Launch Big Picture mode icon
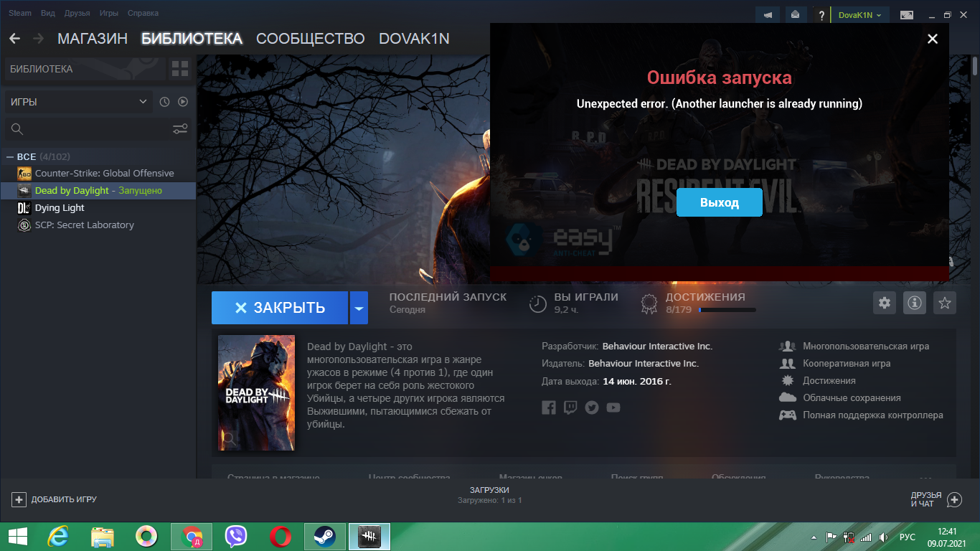The image size is (980, 551). (x=907, y=14)
